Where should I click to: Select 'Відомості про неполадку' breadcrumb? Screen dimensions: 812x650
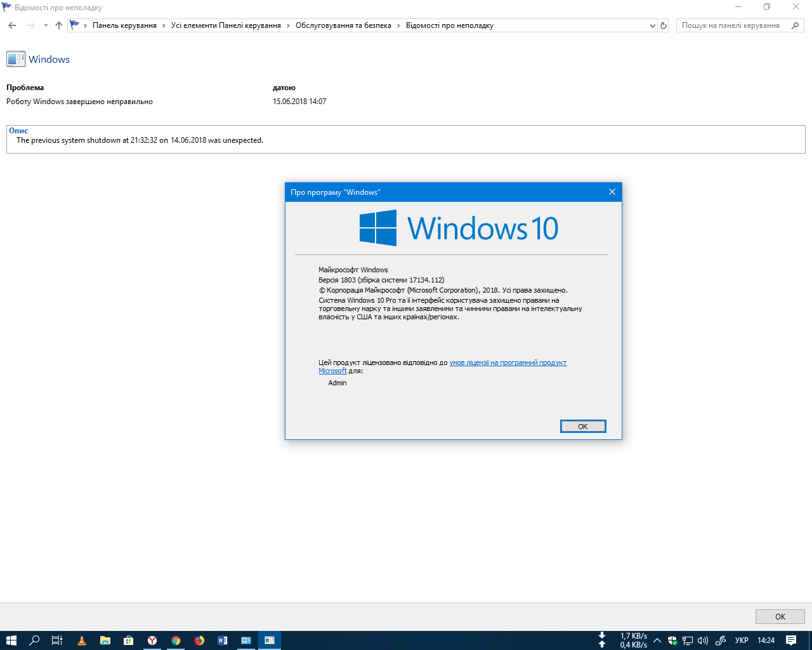(x=450, y=25)
